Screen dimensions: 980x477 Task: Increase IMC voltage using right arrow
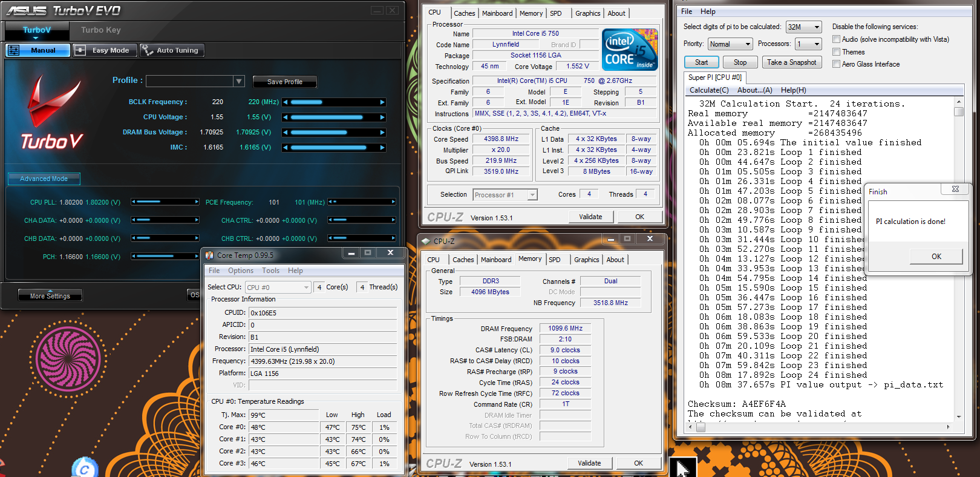382,148
